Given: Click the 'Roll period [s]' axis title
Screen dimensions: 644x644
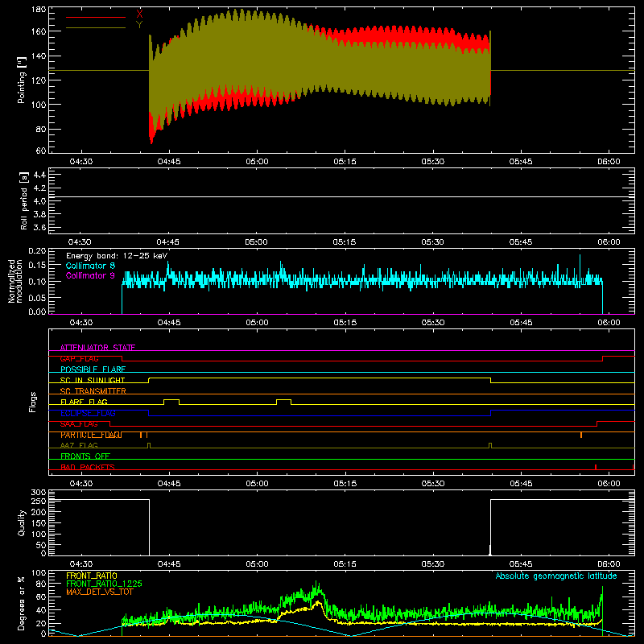Looking at the screenshot, I should point(24,200).
